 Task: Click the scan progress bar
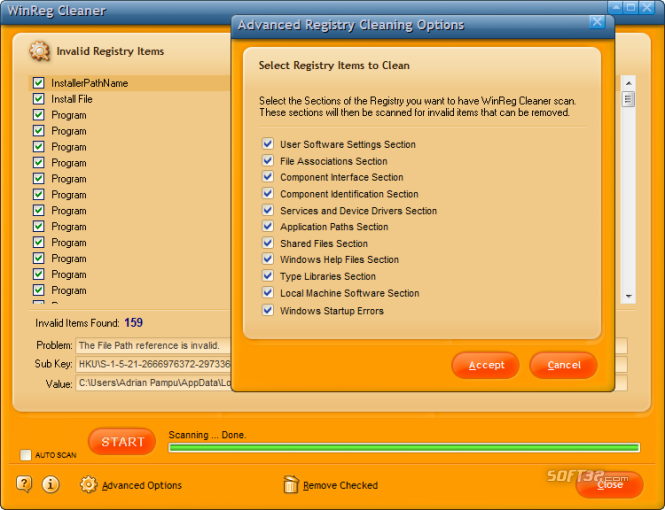click(404, 448)
